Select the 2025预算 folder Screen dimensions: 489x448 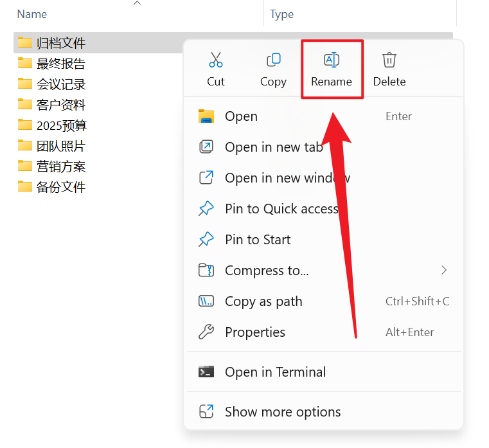pyautogui.click(x=62, y=125)
